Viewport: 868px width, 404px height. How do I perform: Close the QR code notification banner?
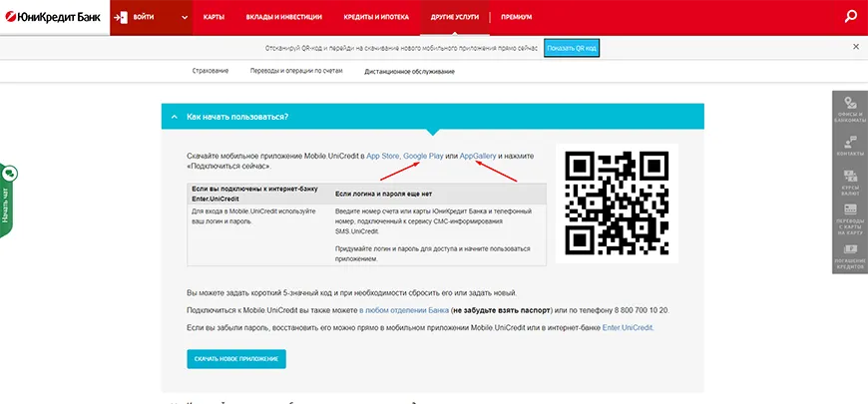[855, 47]
